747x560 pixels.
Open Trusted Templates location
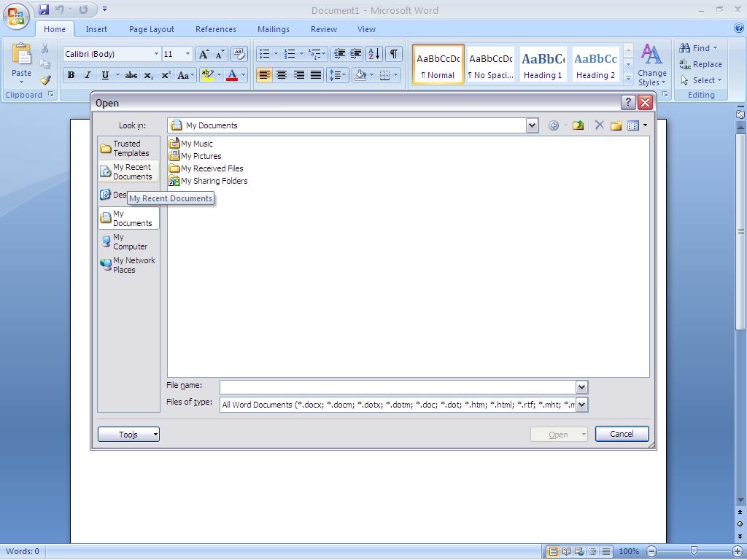point(128,148)
